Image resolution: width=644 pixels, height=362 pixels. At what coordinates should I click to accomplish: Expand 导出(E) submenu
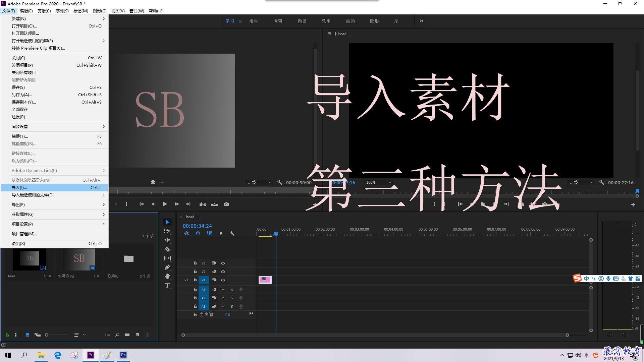pyautogui.click(x=54, y=204)
